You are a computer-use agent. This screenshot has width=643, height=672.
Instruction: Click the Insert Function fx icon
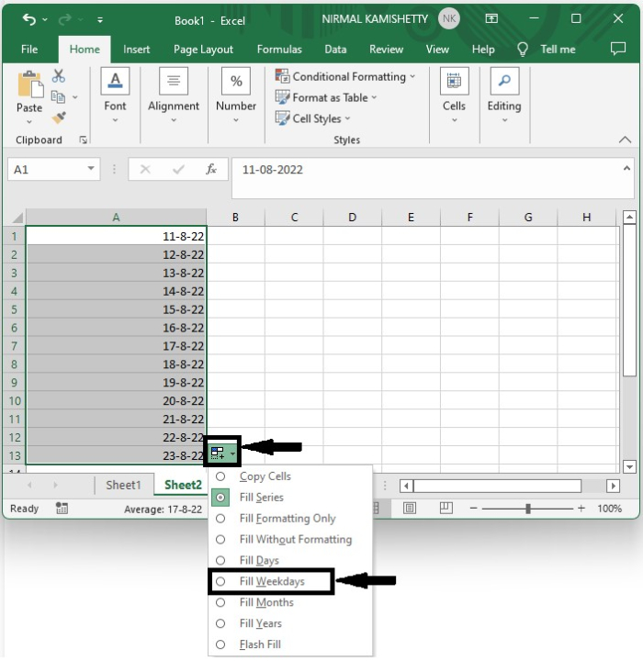pyautogui.click(x=211, y=169)
